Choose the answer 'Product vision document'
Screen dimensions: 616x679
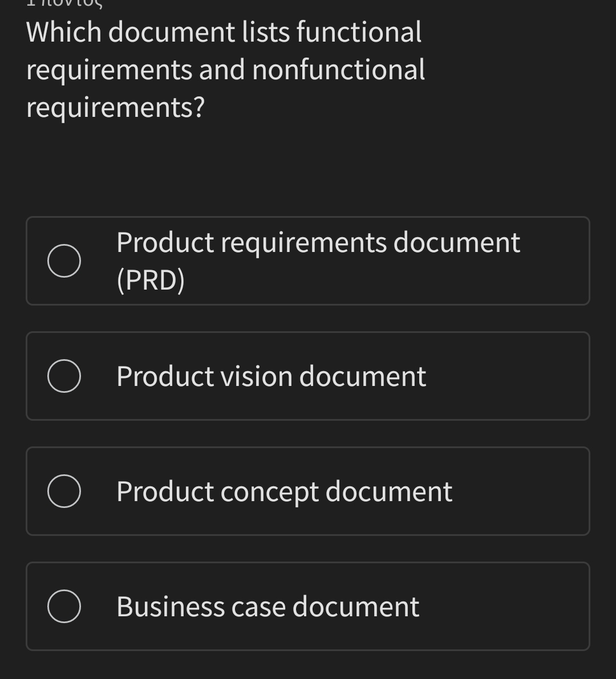(x=270, y=375)
